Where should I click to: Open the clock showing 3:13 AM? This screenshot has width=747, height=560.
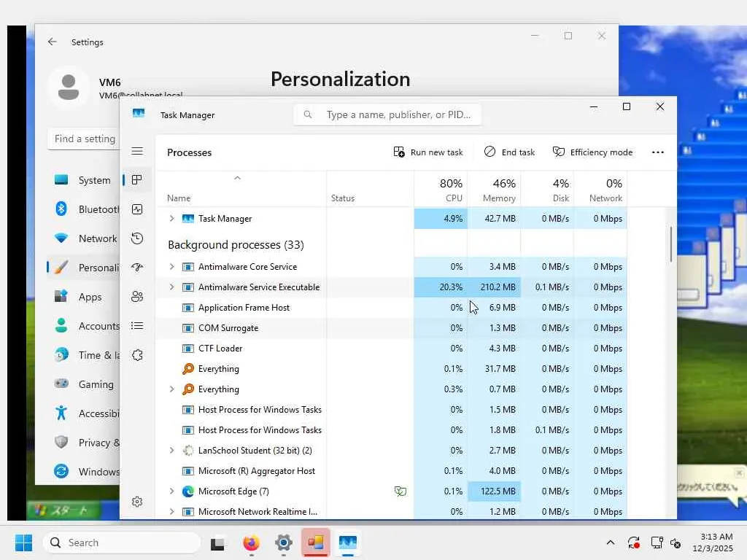(x=713, y=542)
